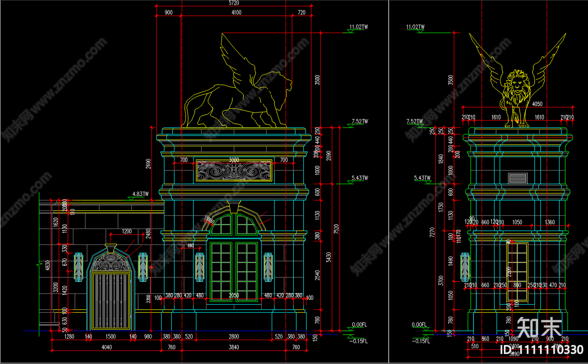Click the wall lamp on the side elevation

tap(465, 267)
